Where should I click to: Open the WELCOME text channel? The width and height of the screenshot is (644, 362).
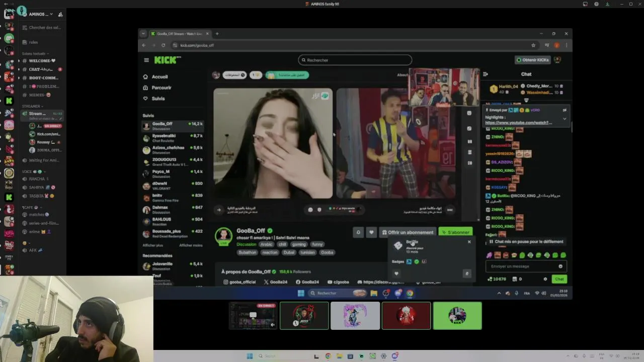[42, 61]
